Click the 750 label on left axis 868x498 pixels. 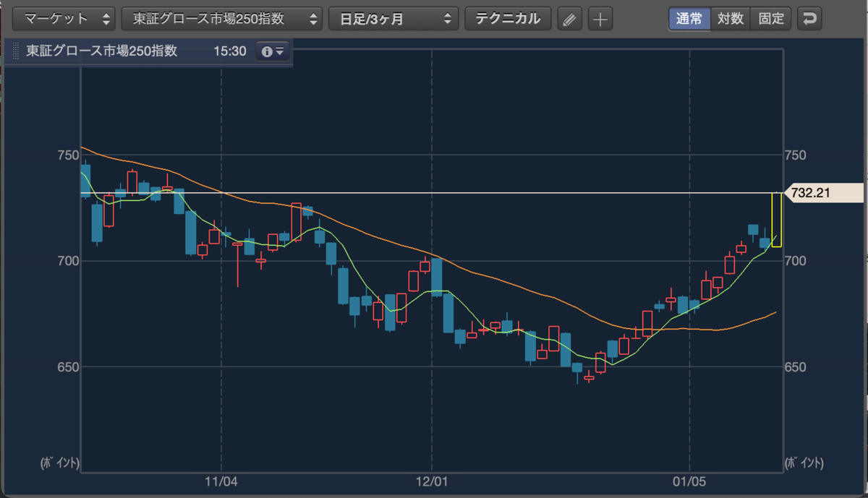click(68, 155)
